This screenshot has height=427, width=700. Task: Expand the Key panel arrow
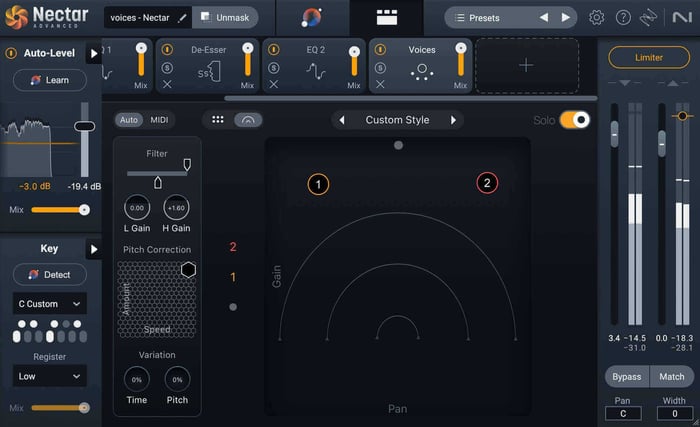click(x=94, y=249)
